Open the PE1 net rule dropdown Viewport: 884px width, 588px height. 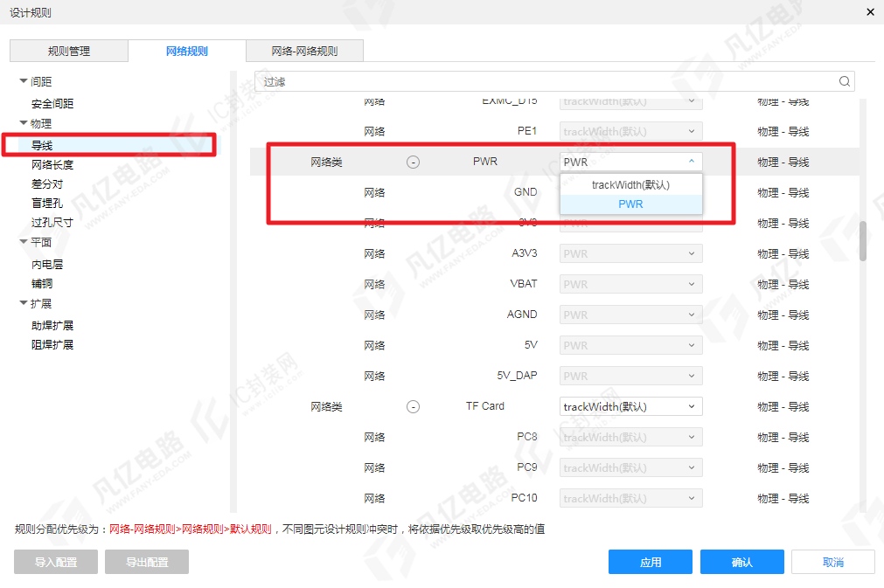tap(630, 131)
